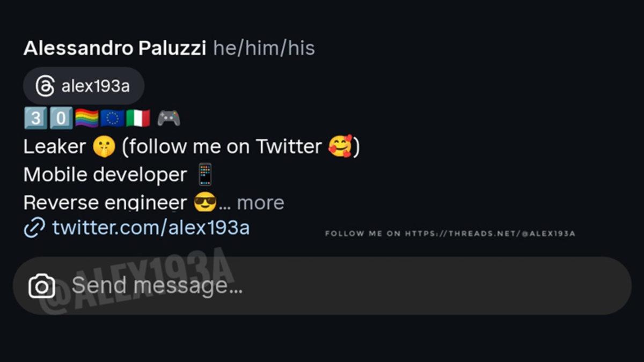Click the game controller emoji
The width and height of the screenshot is (644, 362).
(169, 118)
